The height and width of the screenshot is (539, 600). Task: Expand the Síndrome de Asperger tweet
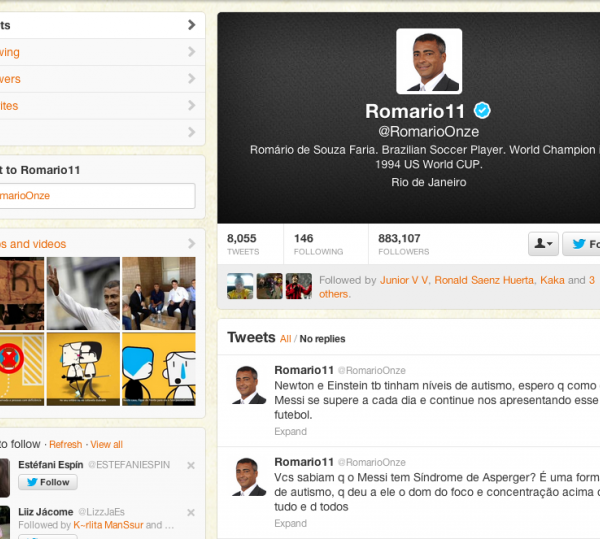pos(290,523)
